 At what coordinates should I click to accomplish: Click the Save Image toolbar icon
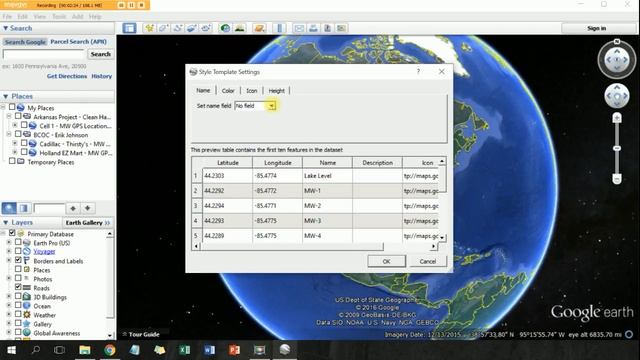327,28
